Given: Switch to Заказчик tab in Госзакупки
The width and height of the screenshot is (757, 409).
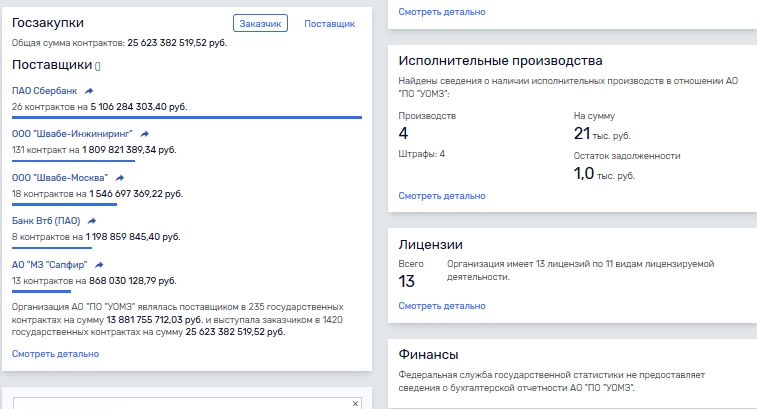Looking at the screenshot, I should 260,23.
